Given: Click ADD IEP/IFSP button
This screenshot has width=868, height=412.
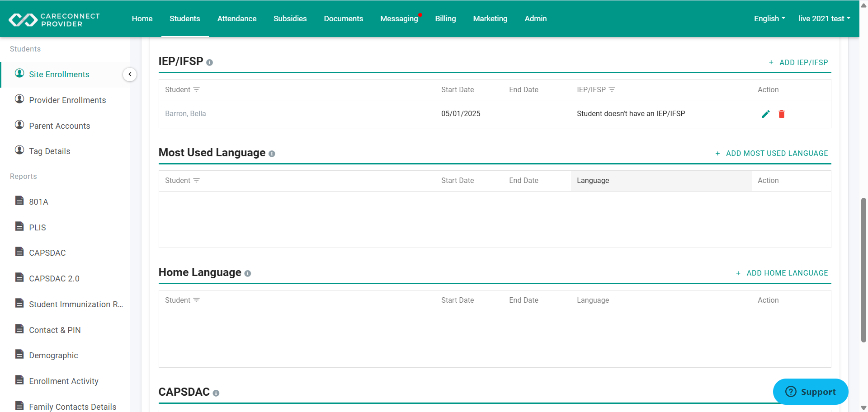Looking at the screenshot, I should pyautogui.click(x=798, y=62).
